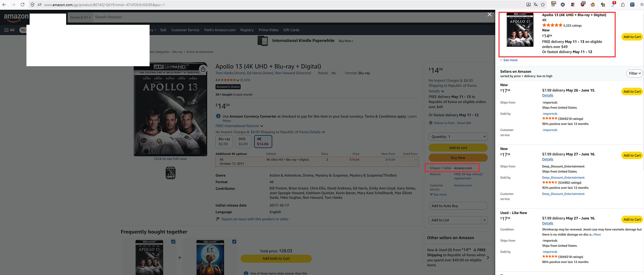644x275 pixels.
Task: Add the $14.04 pinned offer to cart
Action: pyautogui.click(x=632, y=37)
